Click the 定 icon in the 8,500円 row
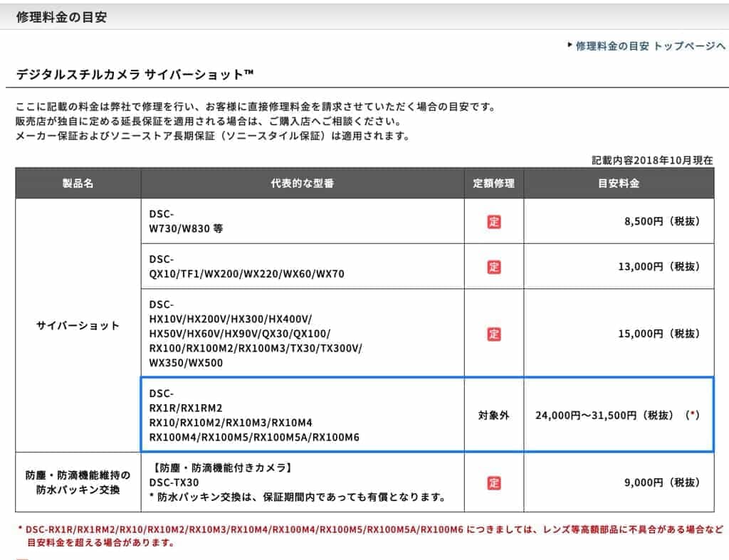 click(494, 222)
